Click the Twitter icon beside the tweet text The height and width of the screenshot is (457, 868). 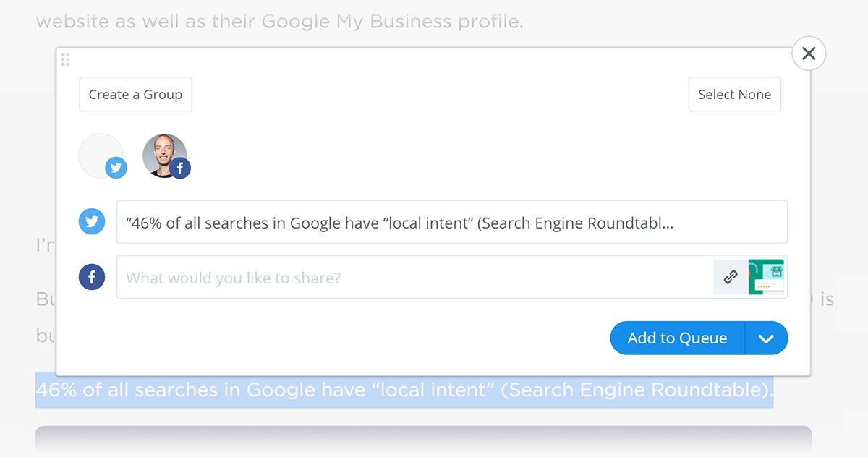point(92,222)
